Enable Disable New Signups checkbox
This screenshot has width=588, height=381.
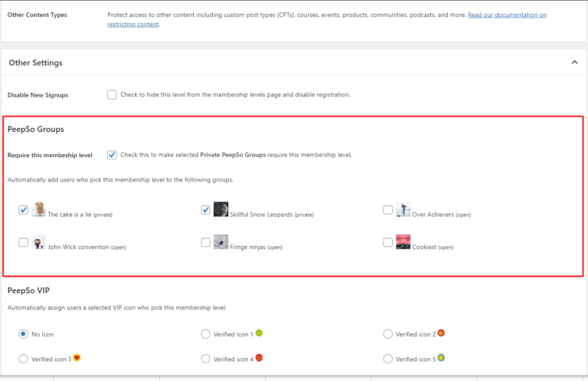[113, 95]
